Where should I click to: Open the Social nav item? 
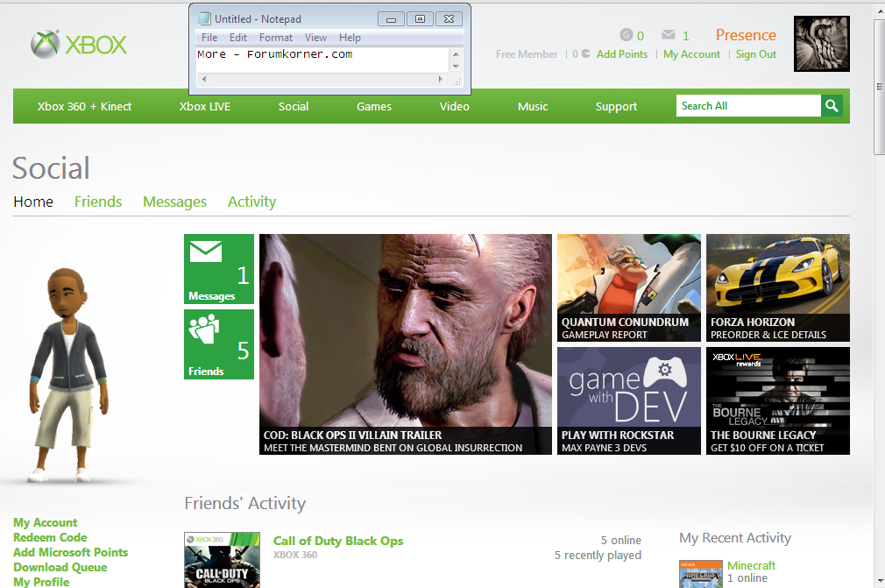click(294, 106)
